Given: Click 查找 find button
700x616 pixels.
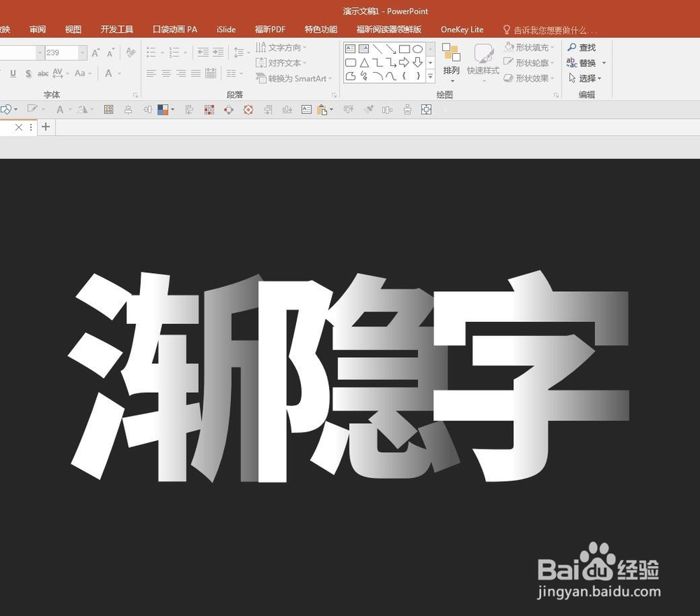Looking at the screenshot, I should point(582,48).
